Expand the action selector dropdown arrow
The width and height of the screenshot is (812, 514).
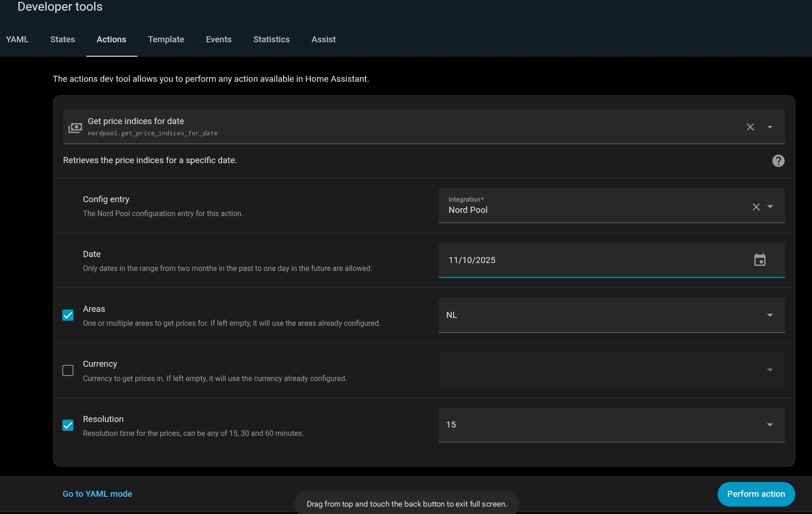click(770, 127)
